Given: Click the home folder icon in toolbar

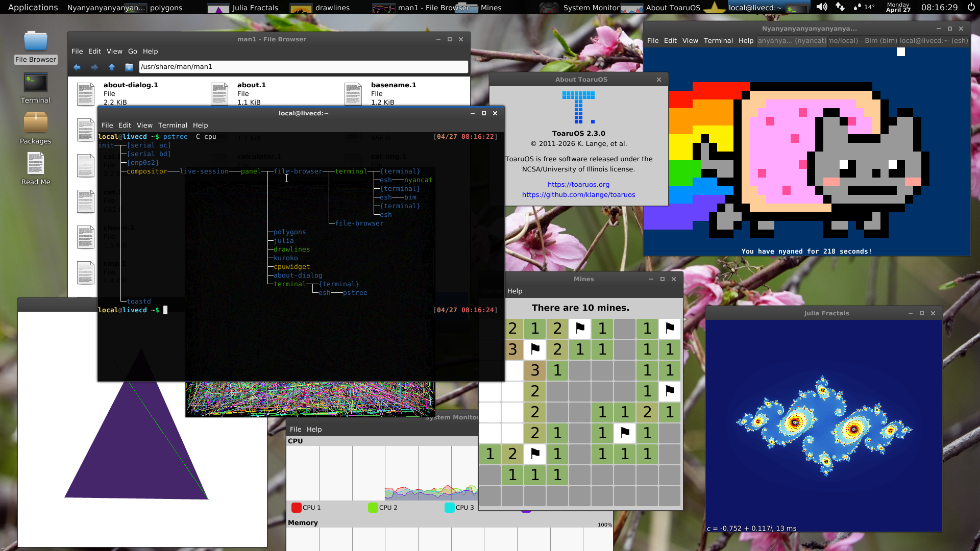Looking at the screenshot, I should (129, 67).
